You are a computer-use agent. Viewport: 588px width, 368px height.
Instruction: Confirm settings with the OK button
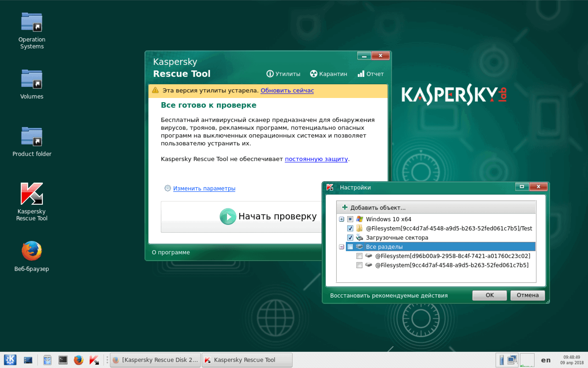[490, 295]
